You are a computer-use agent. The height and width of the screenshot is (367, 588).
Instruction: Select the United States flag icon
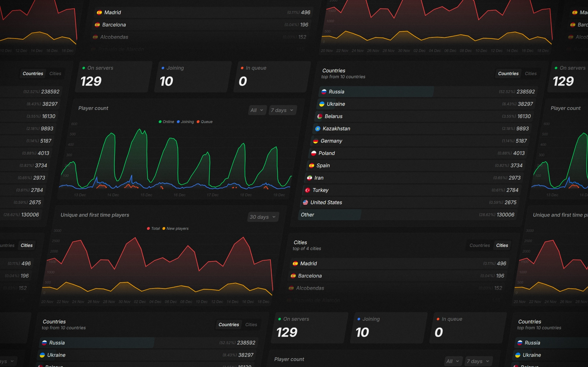pyautogui.click(x=305, y=202)
